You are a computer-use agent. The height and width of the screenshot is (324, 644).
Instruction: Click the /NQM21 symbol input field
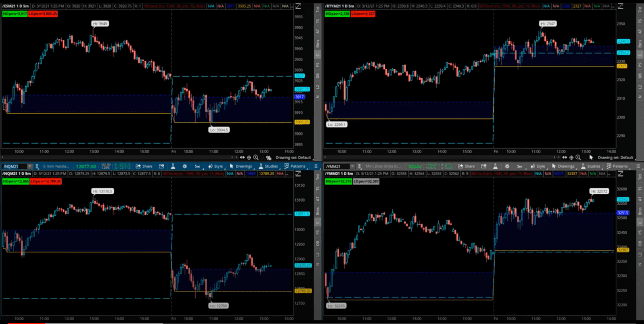coord(14,166)
